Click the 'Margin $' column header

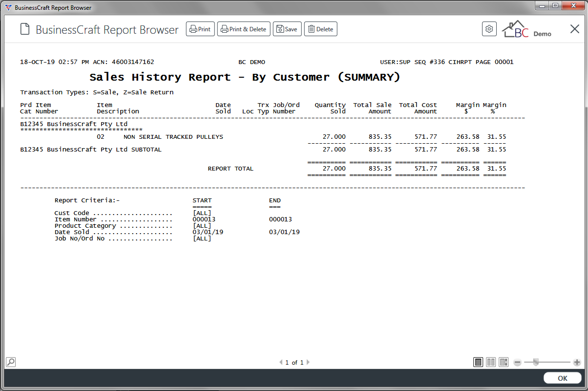[468, 108]
